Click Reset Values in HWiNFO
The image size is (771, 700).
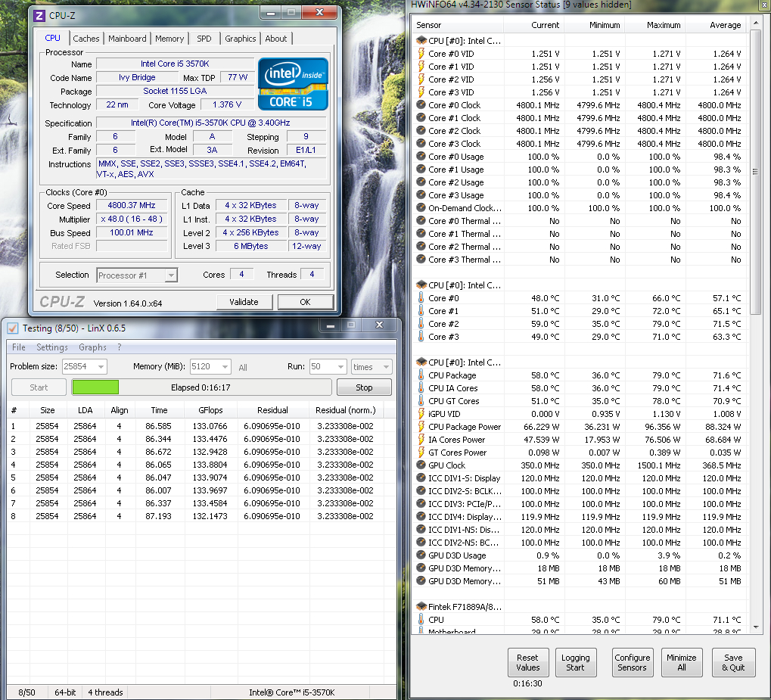(x=527, y=662)
